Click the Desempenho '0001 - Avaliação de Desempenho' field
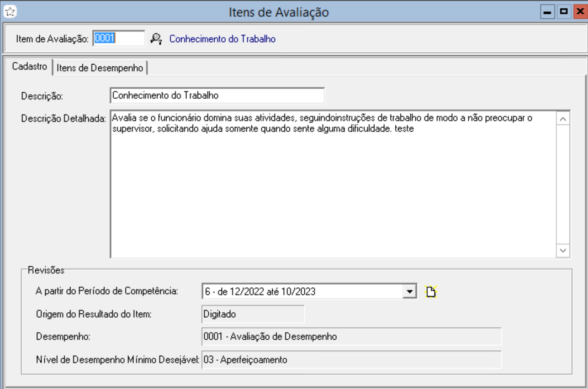Screen dimensions: 588x389 point(351,337)
